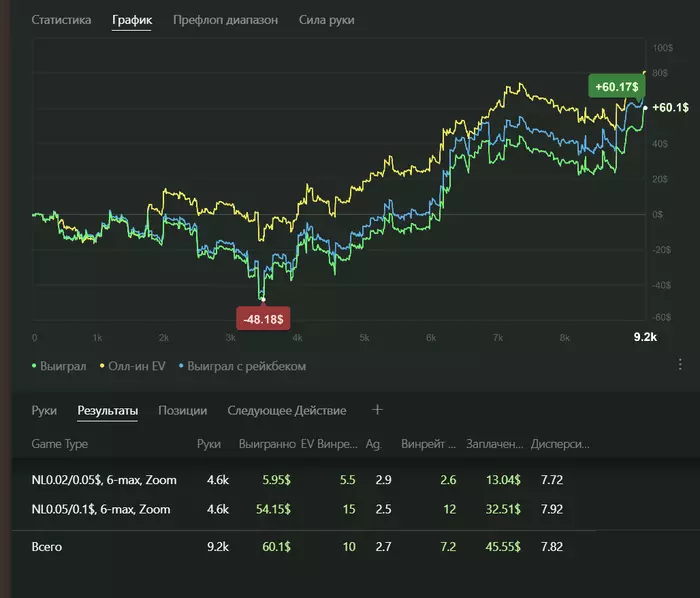Click 9.2k hands count in Всего row
The image size is (700, 598).
point(218,547)
